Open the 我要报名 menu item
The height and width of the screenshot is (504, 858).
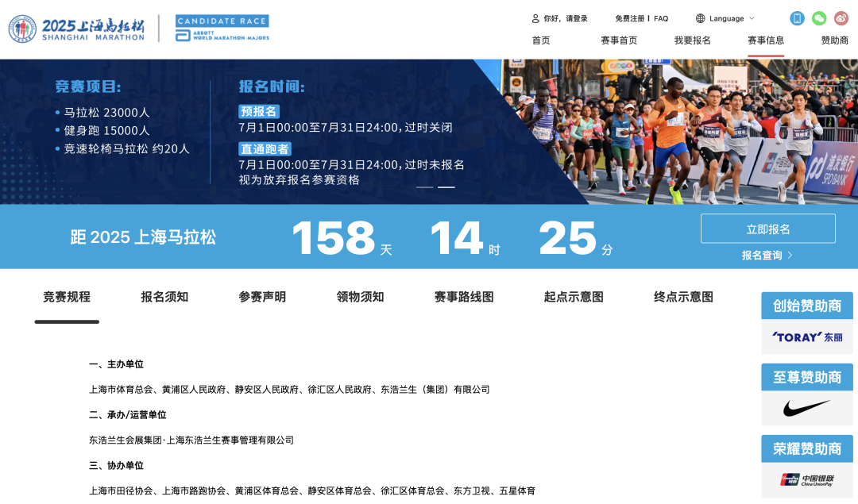click(x=692, y=40)
